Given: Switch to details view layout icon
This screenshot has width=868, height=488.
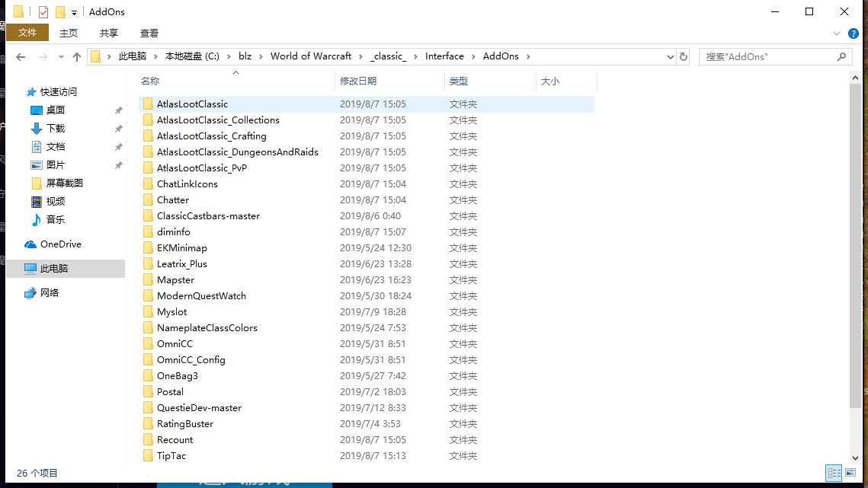Looking at the screenshot, I should point(834,473).
